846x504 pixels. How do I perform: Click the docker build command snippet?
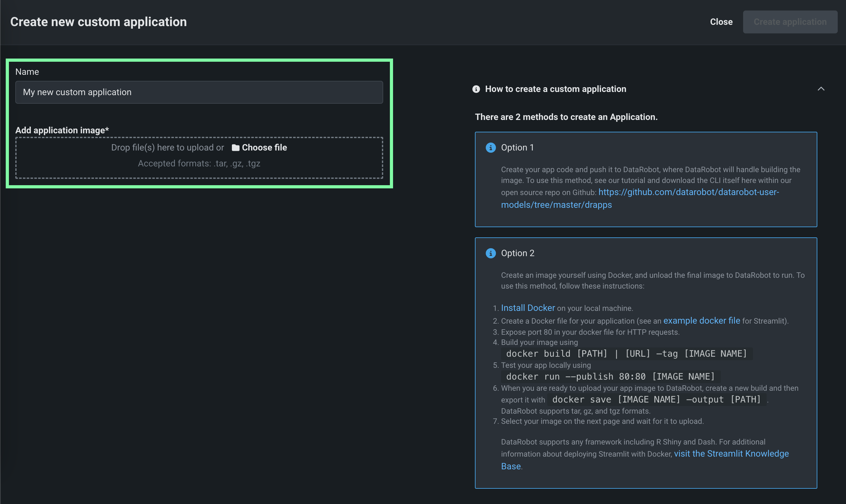(626, 353)
